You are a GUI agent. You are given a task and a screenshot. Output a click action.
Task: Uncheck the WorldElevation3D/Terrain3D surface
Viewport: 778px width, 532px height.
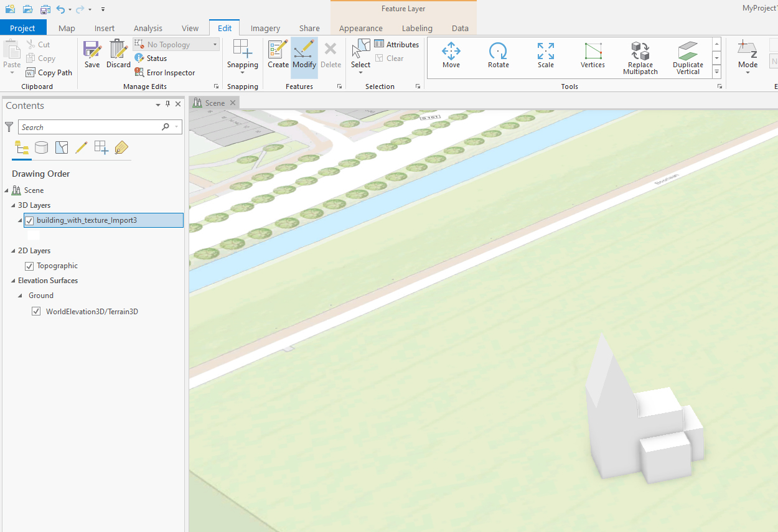tap(36, 312)
